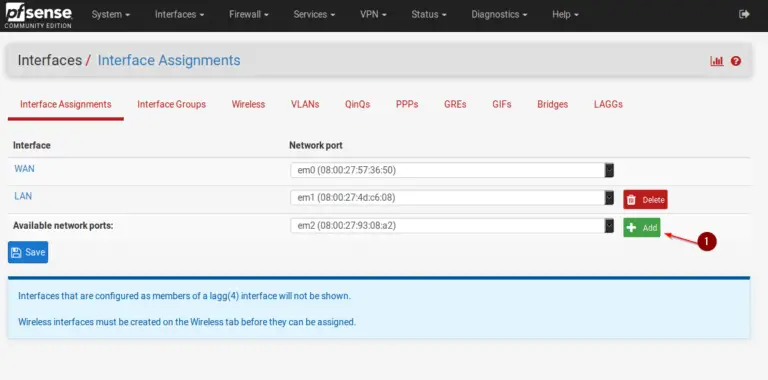Add the em2 network port

pos(642,228)
